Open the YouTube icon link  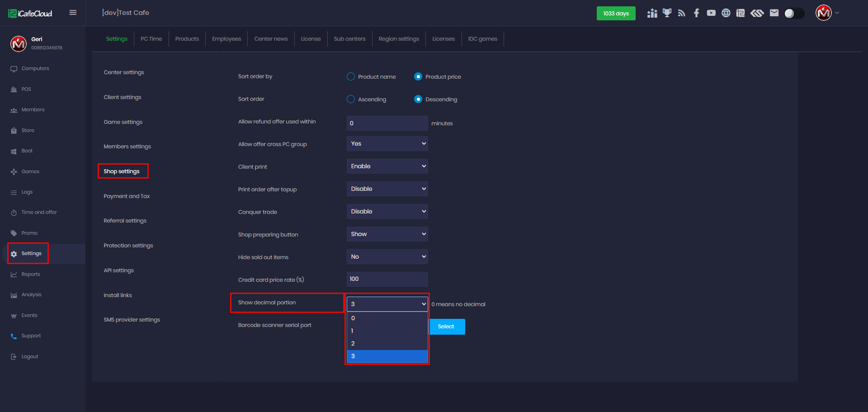711,13
